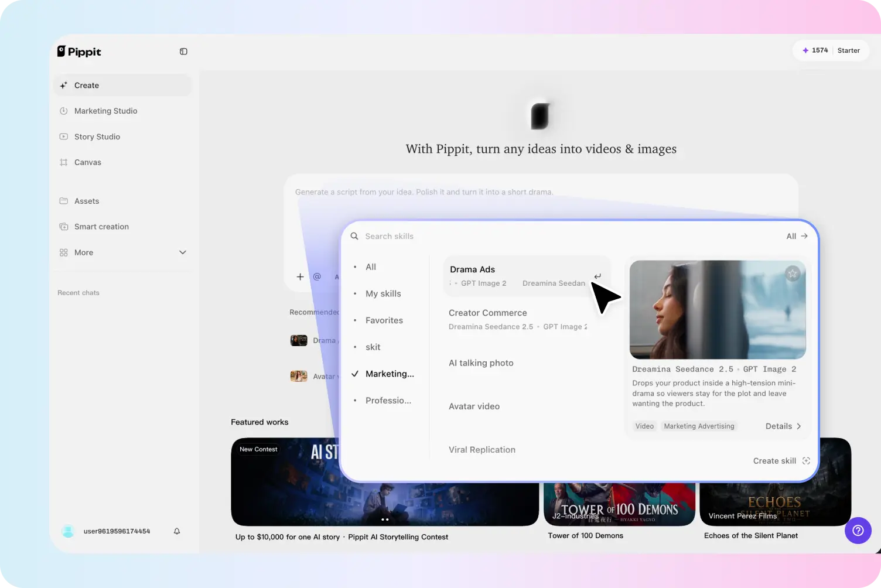
Task: Click the @ mention icon in the prompt box
Action: coord(317,276)
